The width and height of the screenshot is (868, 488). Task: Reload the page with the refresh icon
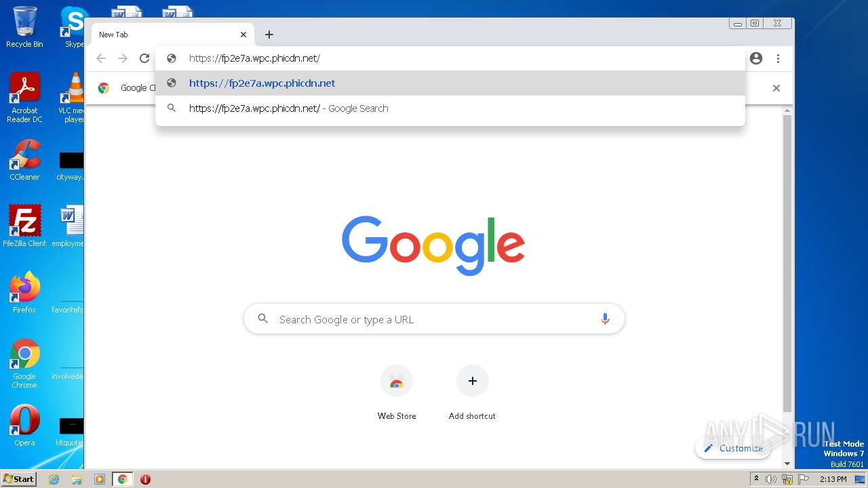pyautogui.click(x=144, y=58)
